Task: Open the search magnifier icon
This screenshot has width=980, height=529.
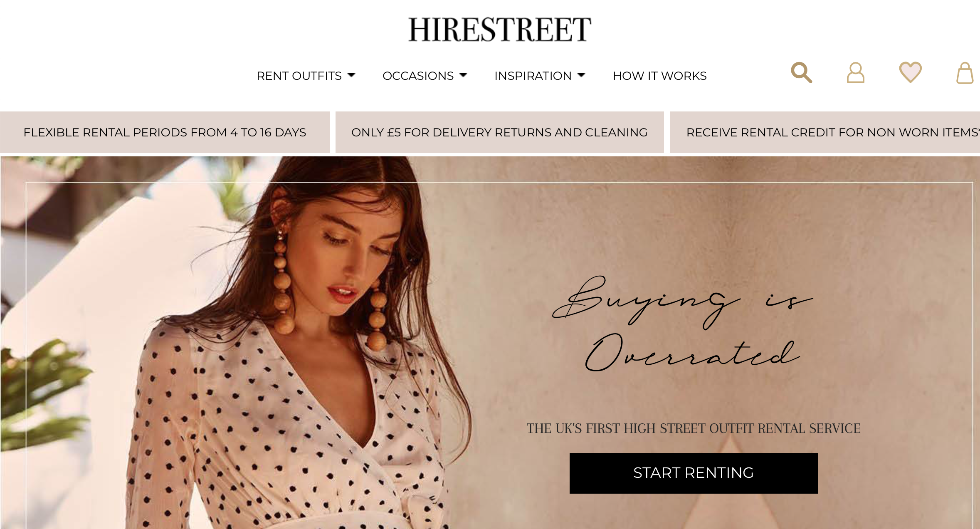Action: coord(801,73)
